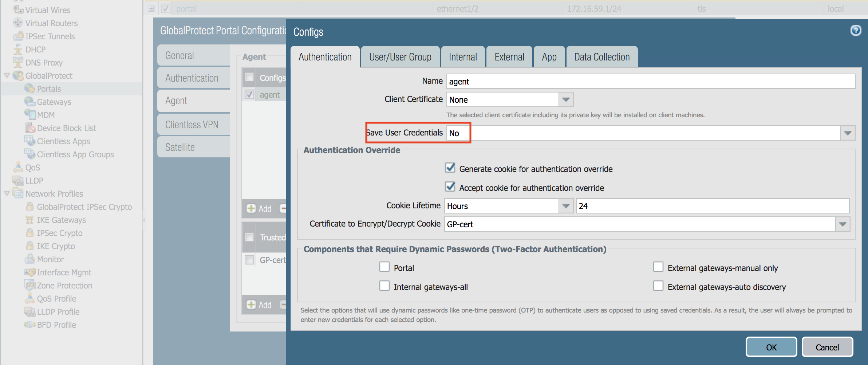Viewport: 868px width, 365px height.
Task: Uncheck Accept cookie for authentication override
Action: tap(450, 187)
